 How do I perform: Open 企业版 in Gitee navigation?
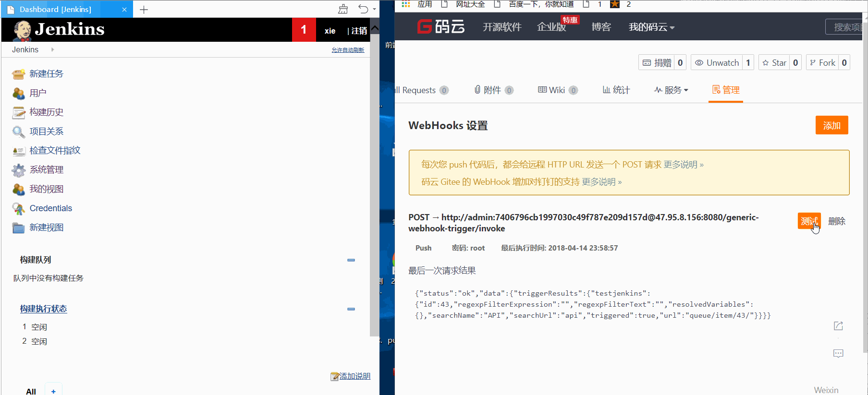pyautogui.click(x=551, y=27)
